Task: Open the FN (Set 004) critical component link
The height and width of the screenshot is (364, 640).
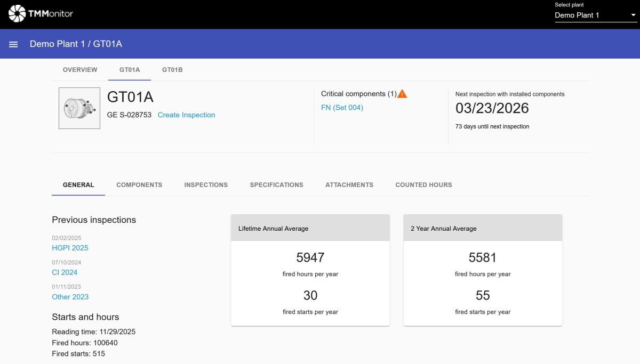Action: coord(342,108)
